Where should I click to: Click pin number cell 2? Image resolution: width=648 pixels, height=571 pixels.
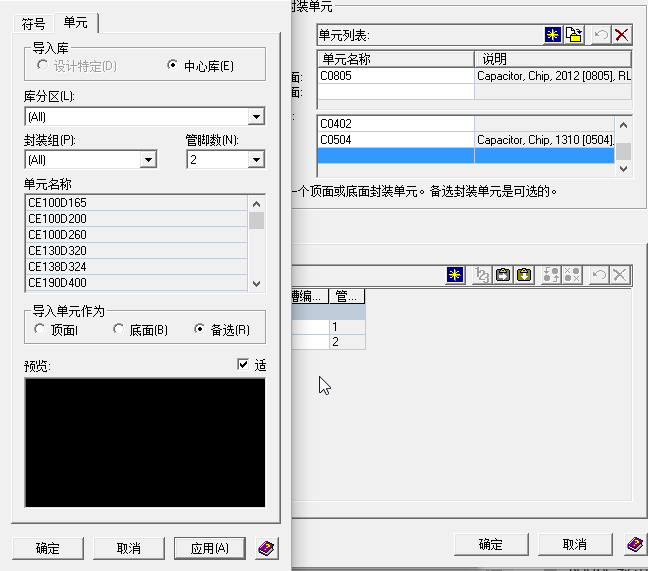point(347,342)
